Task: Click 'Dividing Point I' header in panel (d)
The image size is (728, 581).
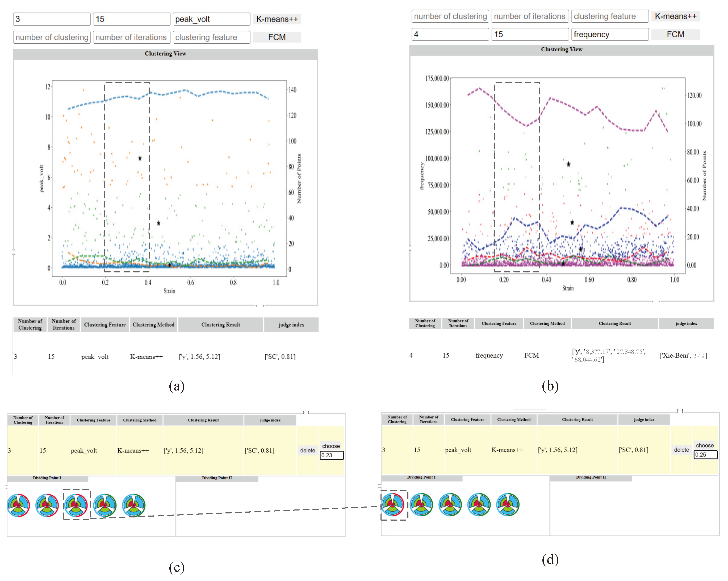Action: 421,477
